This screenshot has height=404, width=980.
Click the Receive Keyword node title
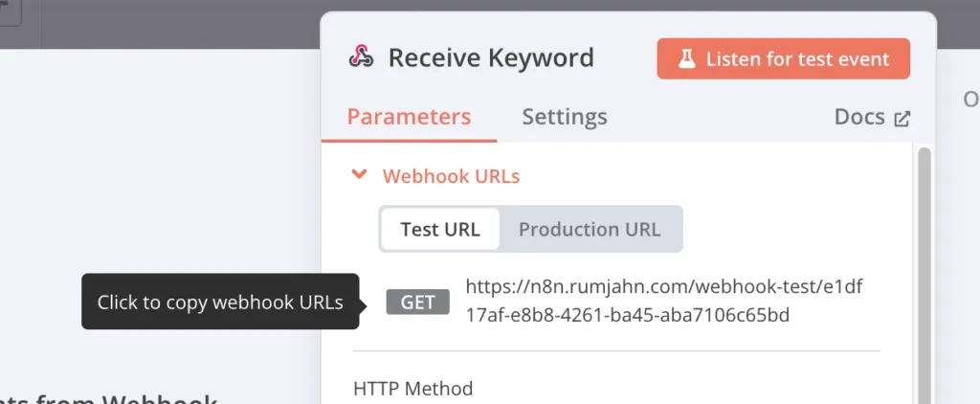[x=490, y=57]
